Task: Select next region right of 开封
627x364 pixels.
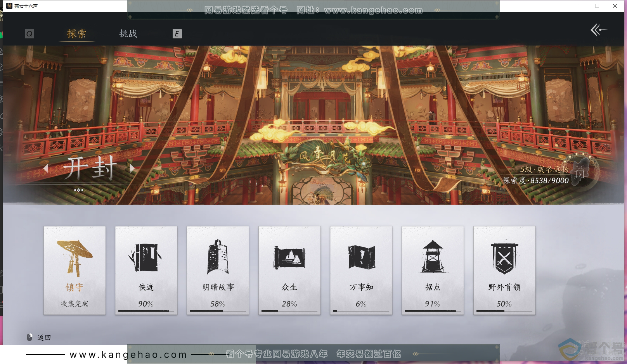Action: coord(132,168)
